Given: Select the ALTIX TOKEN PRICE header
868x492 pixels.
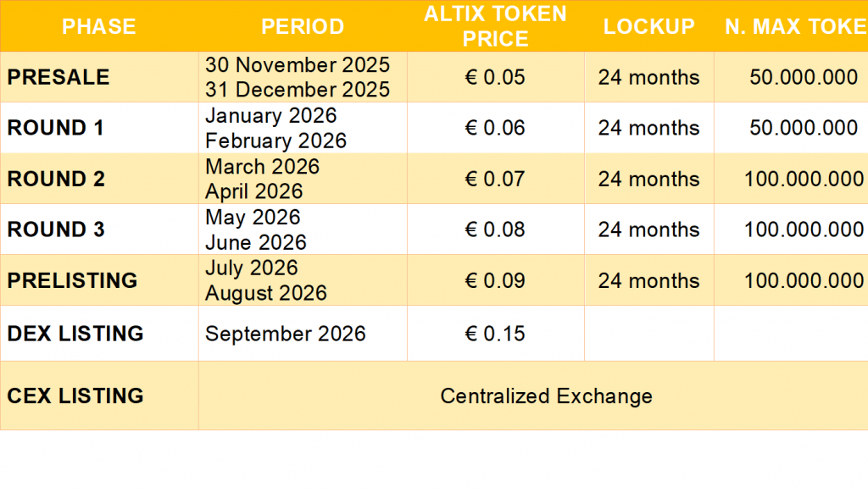Looking at the screenshot, I should [495, 26].
